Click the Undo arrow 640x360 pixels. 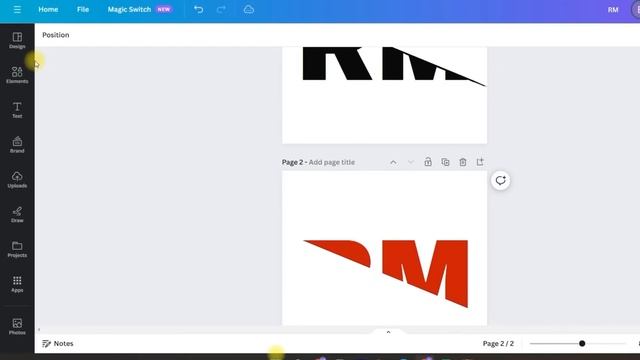click(x=198, y=9)
